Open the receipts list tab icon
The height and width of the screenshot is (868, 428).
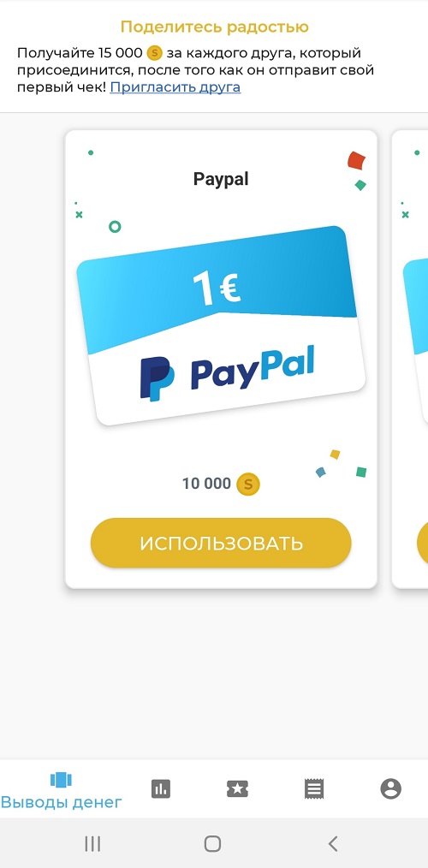314,788
